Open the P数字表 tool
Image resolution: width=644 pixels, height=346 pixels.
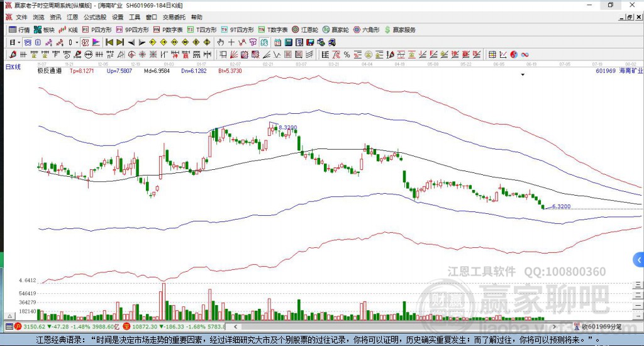(168, 30)
